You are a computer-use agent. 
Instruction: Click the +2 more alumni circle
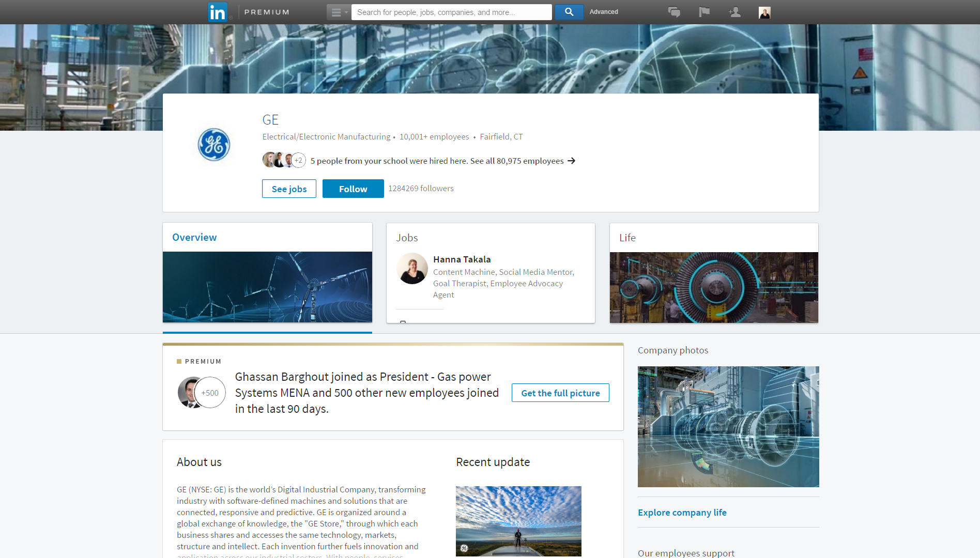(x=299, y=160)
